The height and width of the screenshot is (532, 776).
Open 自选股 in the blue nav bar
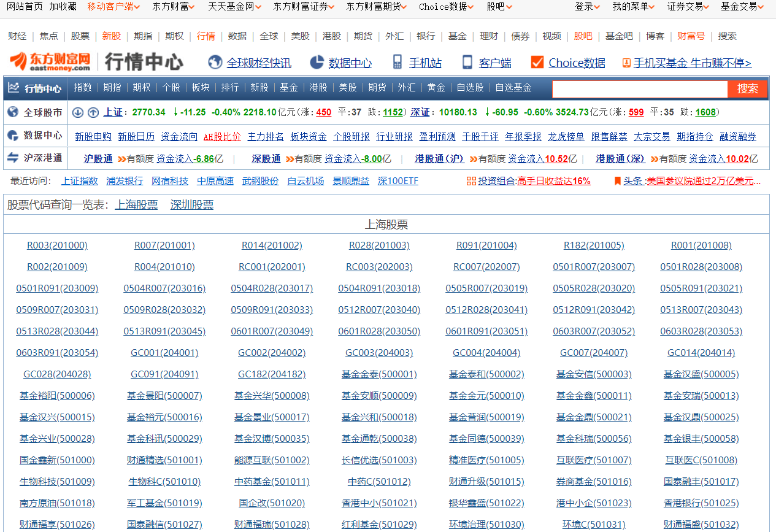pyautogui.click(x=470, y=88)
